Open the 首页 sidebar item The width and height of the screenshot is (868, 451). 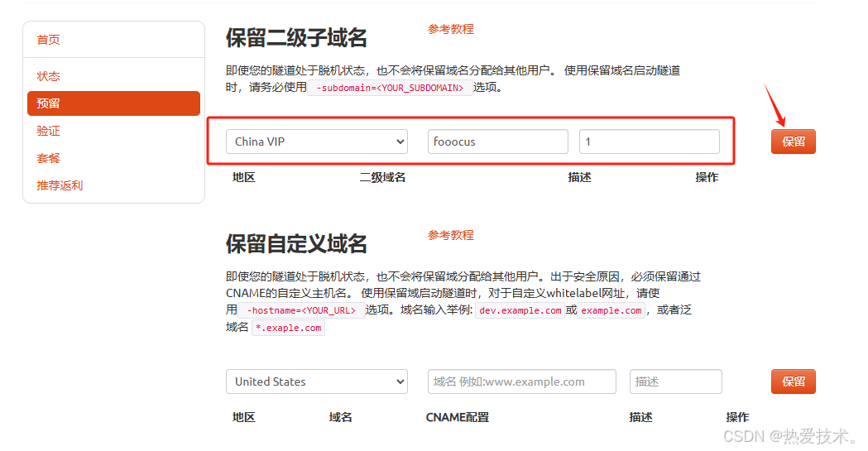point(48,40)
